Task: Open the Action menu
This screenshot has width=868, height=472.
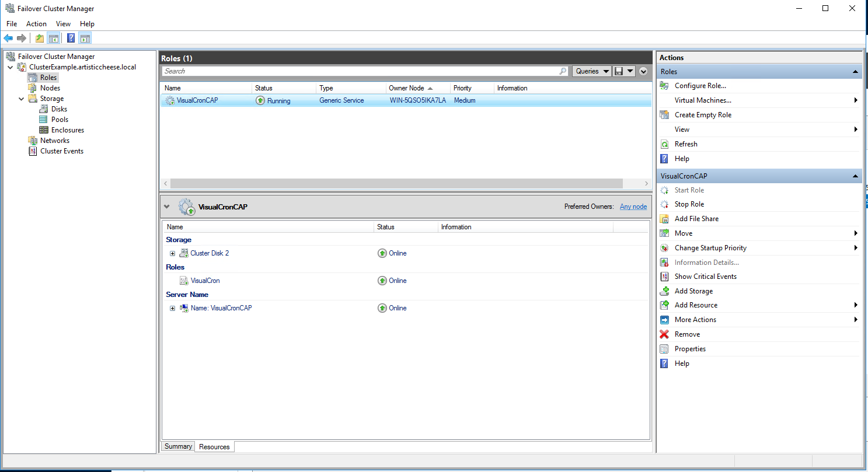Action: coord(36,24)
